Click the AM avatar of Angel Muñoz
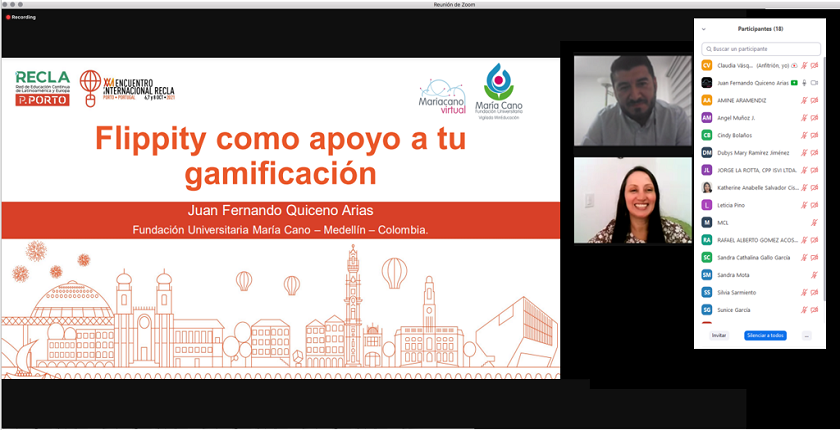The image size is (840, 430). click(x=707, y=118)
